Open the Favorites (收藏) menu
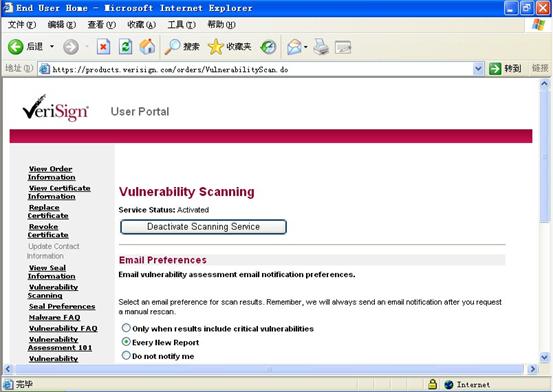Screen dimensions: 553x392 (141, 25)
